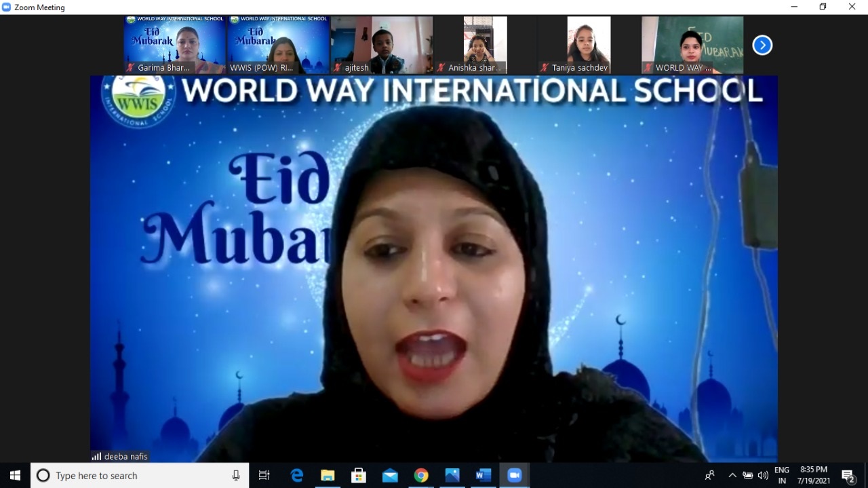Select WWIS (POW) participant thumbnail
Screen dimensions: 868x488
(x=278, y=45)
